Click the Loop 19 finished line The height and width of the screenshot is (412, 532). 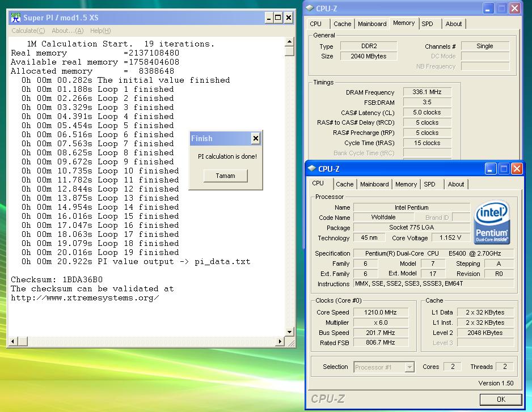click(100, 253)
